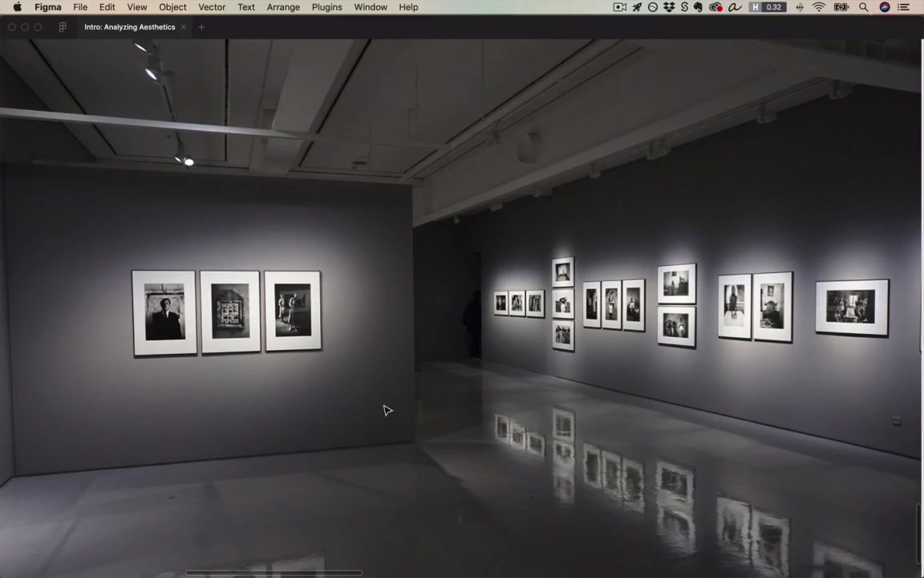
Task: Click the horizontal scrollbar at canvas bottom
Action: [x=274, y=572]
